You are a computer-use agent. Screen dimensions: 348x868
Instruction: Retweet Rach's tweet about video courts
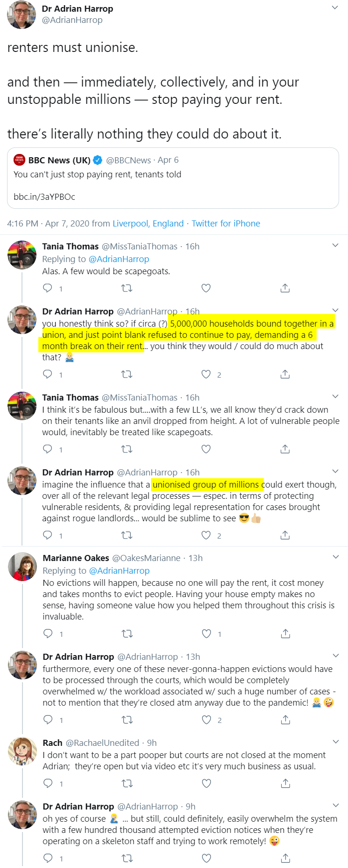coord(127,783)
